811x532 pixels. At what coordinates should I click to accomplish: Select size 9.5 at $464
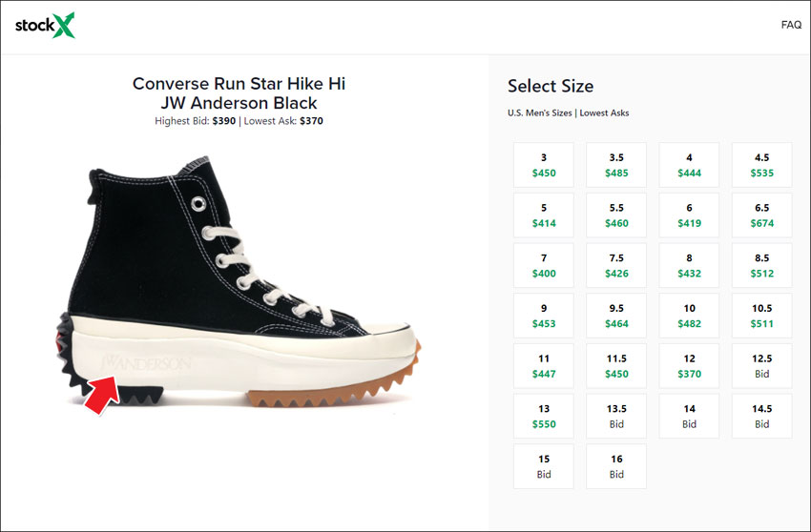click(x=616, y=317)
